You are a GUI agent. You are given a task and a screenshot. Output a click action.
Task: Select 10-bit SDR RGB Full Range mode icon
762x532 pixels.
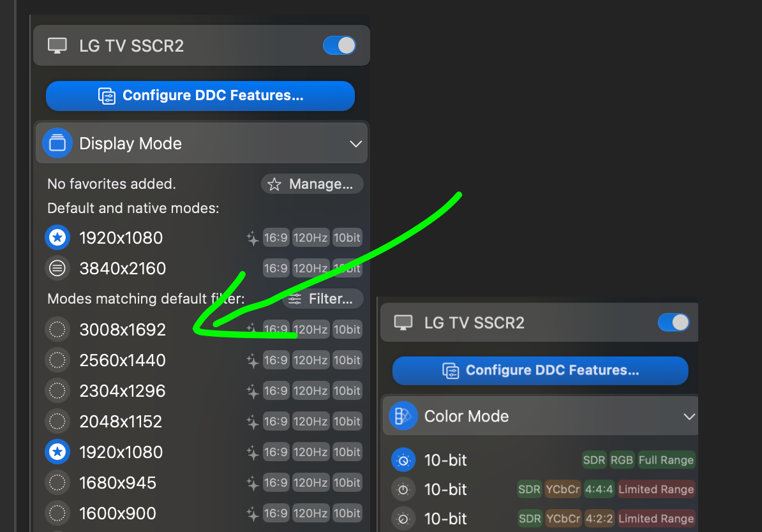403,460
